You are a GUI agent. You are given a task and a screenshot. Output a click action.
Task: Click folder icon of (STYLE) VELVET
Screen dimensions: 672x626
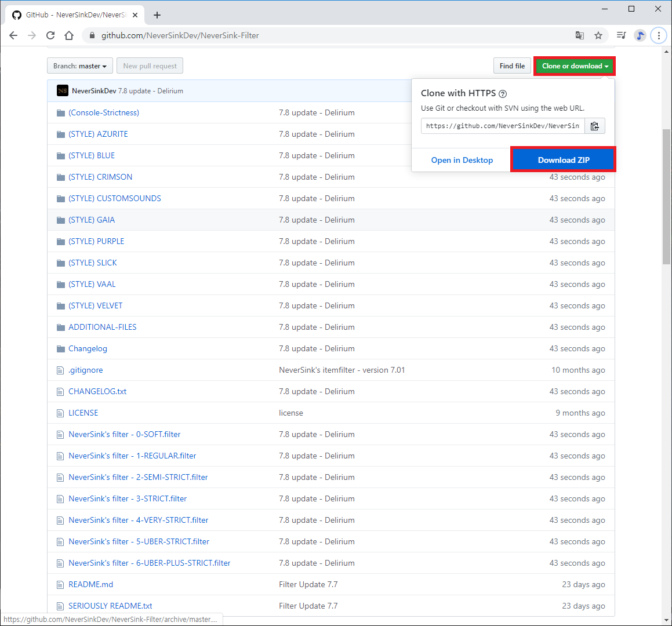click(61, 306)
